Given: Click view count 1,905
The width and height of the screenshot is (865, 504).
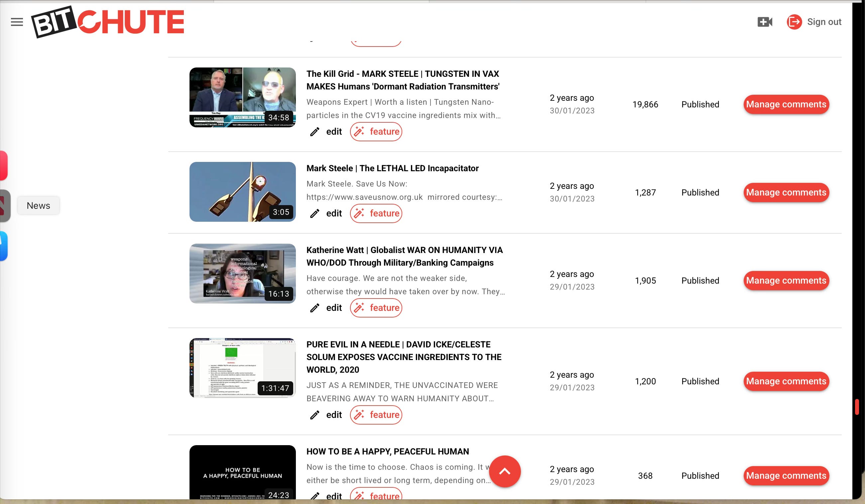Looking at the screenshot, I should pyautogui.click(x=645, y=281).
